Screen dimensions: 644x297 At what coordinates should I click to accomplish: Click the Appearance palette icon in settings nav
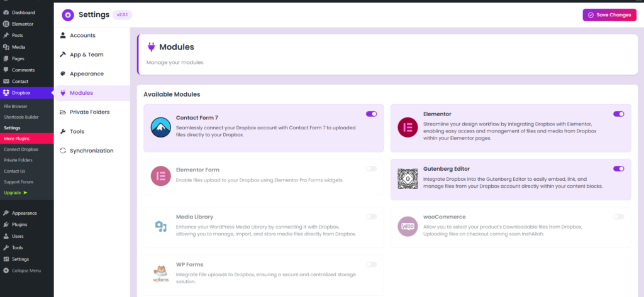pyautogui.click(x=63, y=74)
